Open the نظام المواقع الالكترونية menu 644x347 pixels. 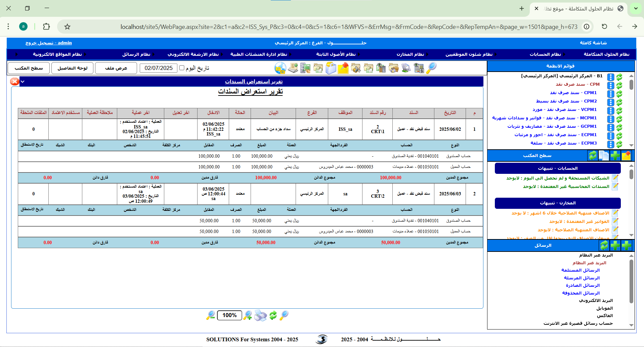pyautogui.click(x=57, y=54)
